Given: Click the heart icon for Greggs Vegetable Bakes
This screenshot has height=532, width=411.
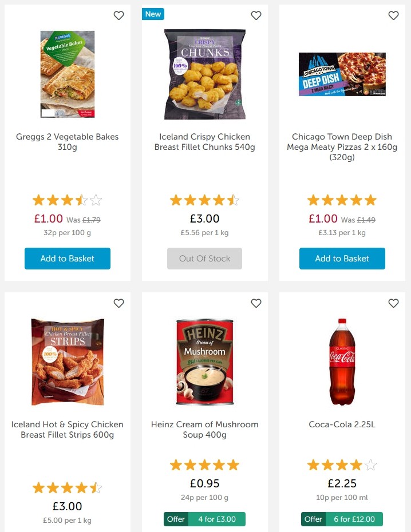Looking at the screenshot, I should point(118,15).
